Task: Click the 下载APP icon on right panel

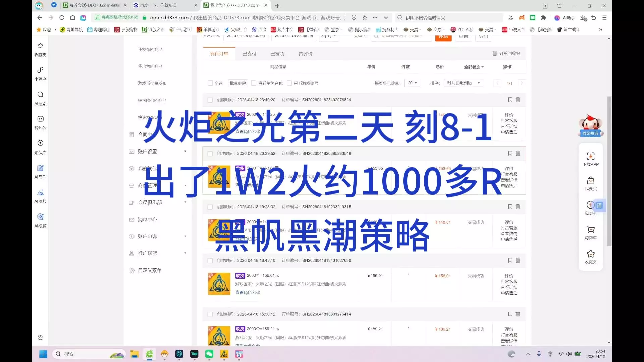Action: point(590,156)
